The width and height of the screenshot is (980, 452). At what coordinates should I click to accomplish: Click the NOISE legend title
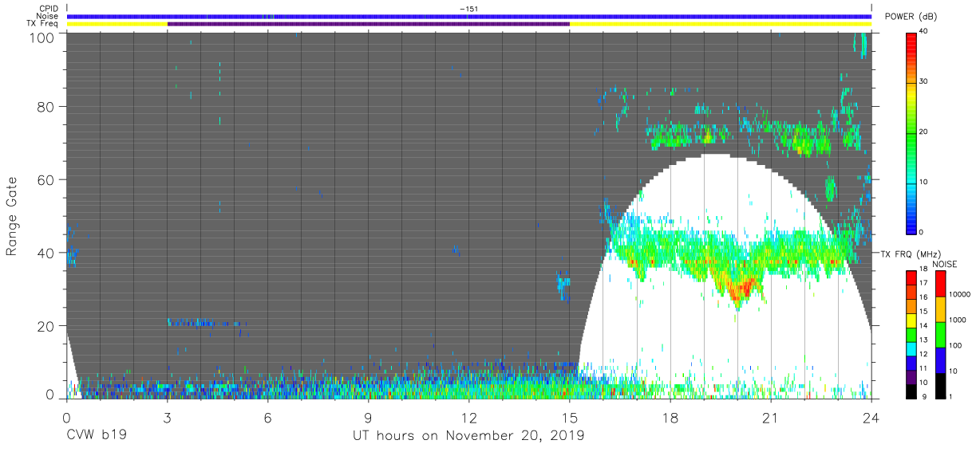(945, 264)
